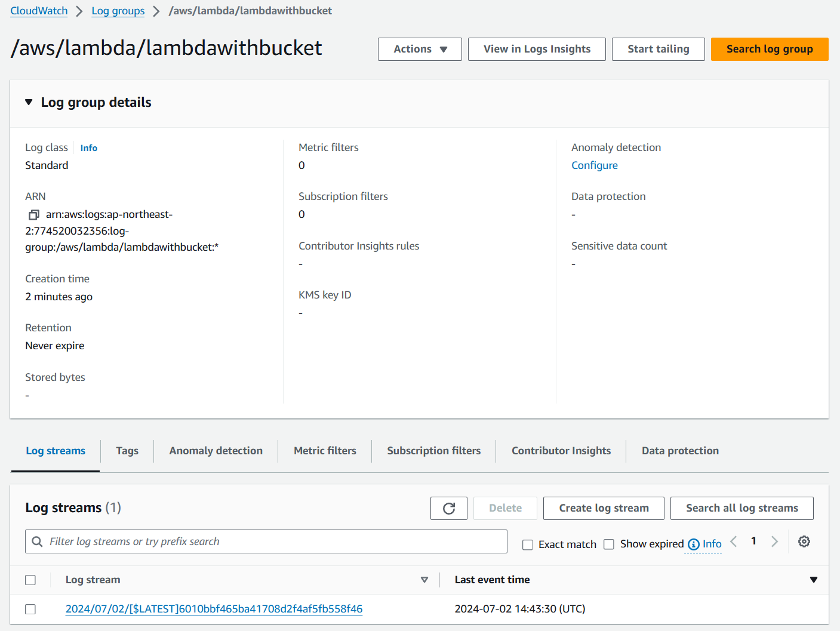The width and height of the screenshot is (840, 631).
Task: Go to CloudWatch breadcrumb link
Action: [x=39, y=11]
